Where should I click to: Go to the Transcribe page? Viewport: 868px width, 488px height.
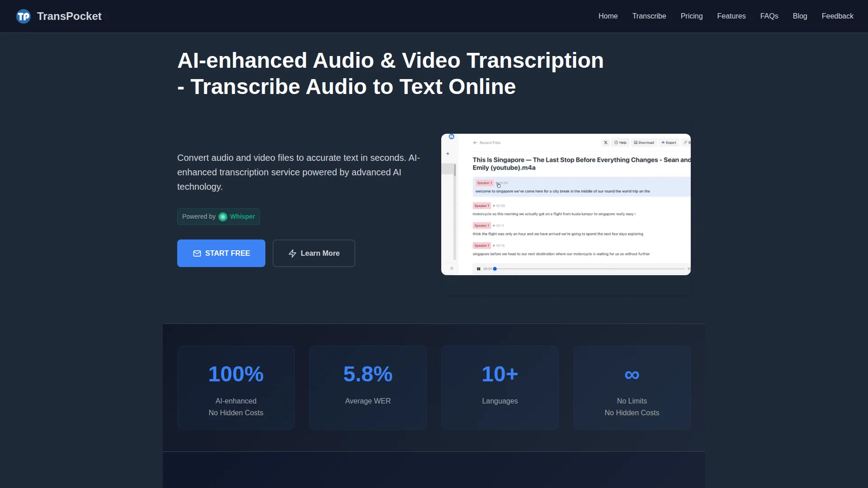(x=649, y=16)
